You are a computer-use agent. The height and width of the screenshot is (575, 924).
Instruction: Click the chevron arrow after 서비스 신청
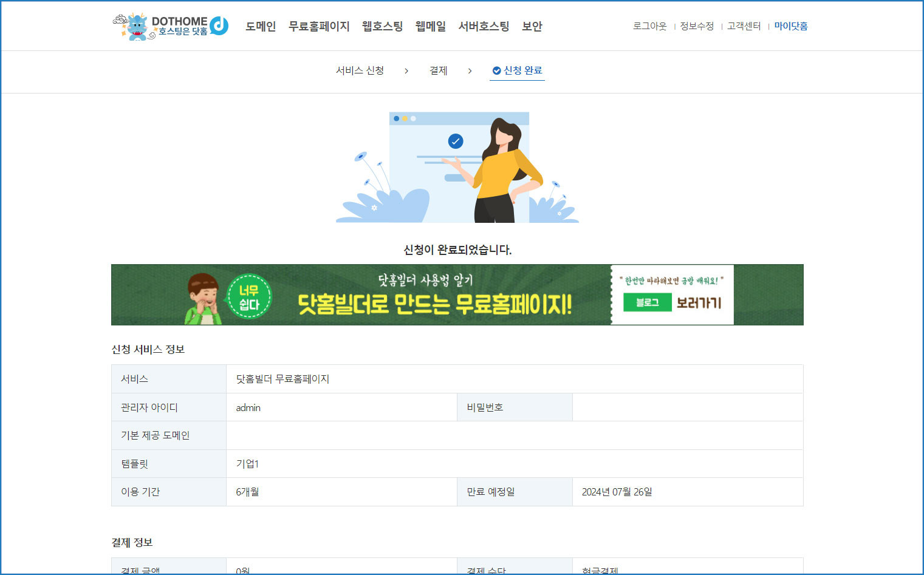[x=406, y=71]
